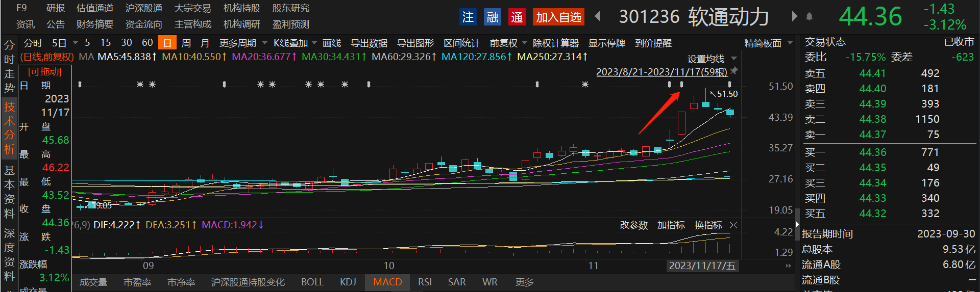This screenshot has height=292, width=980.
Task: Switch to 分时 intraday view
Action: click(33, 43)
